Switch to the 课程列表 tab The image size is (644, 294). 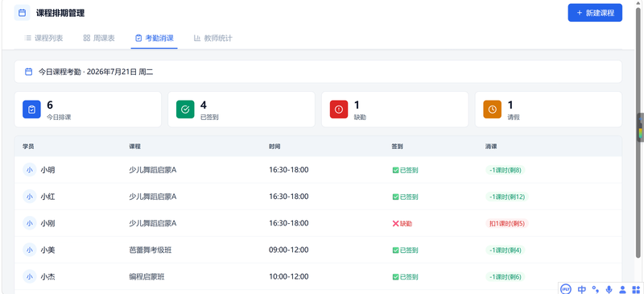[x=43, y=38]
